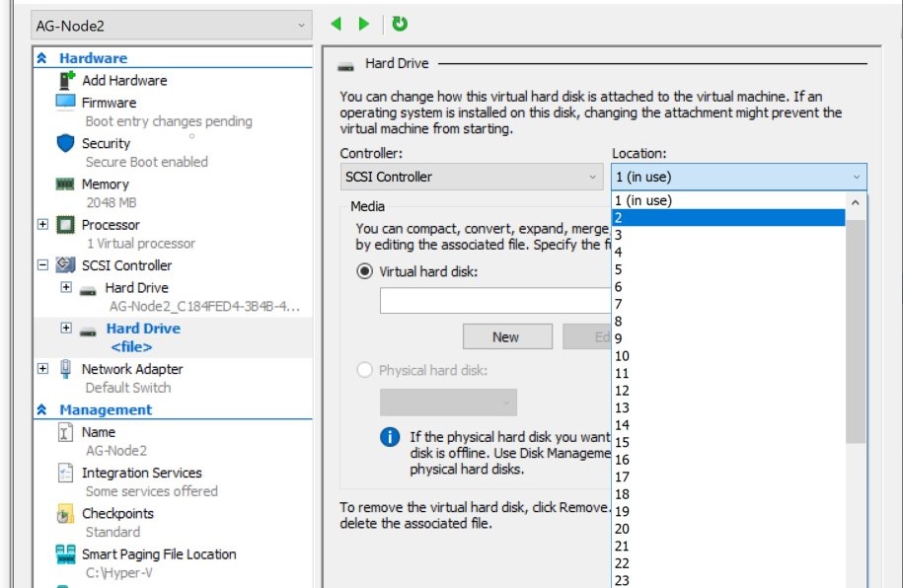Click the Network Adapter icon

pos(66,369)
